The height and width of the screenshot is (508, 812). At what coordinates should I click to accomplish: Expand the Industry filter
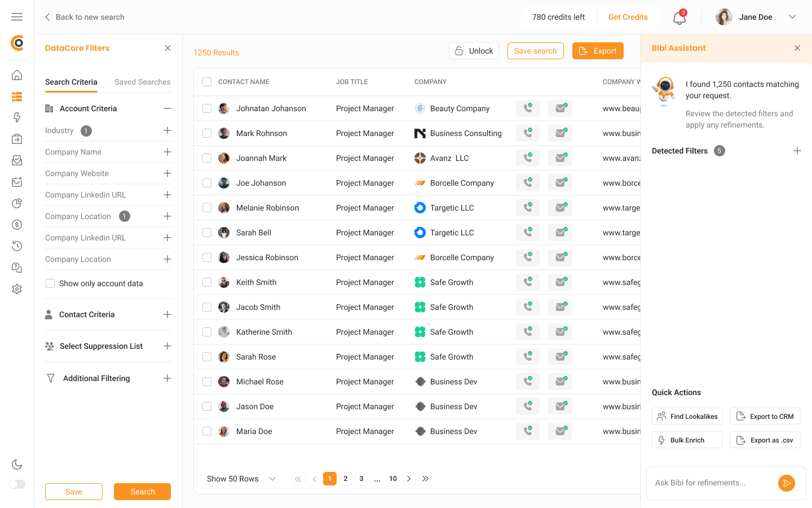167,130
